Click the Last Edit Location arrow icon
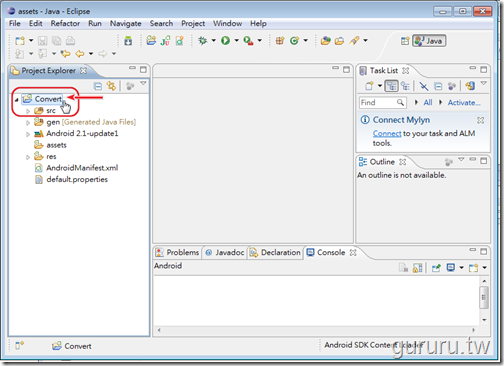 [x=66, y=53]
